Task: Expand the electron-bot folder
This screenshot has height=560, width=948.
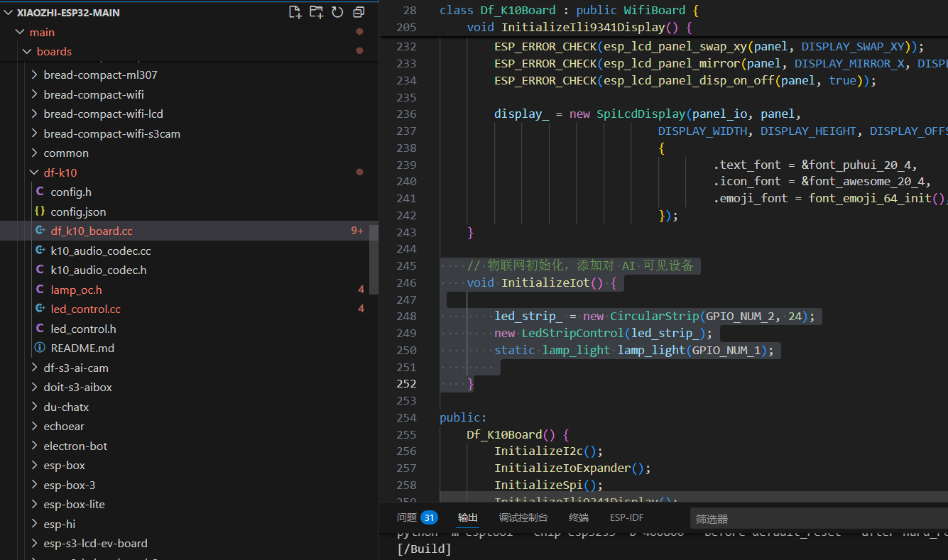Action: pos(36,446)
